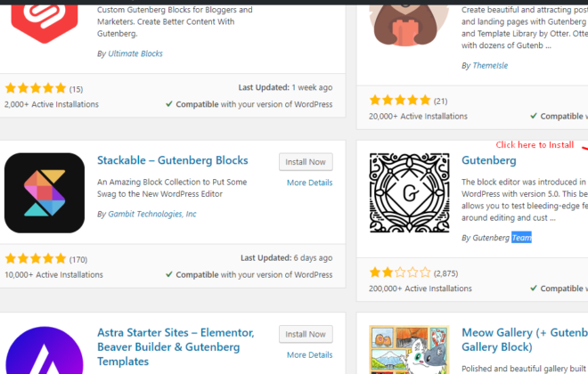Visit the ThemeIsle author link
This screenshot has width=588, height=374.
pos(490,66)
